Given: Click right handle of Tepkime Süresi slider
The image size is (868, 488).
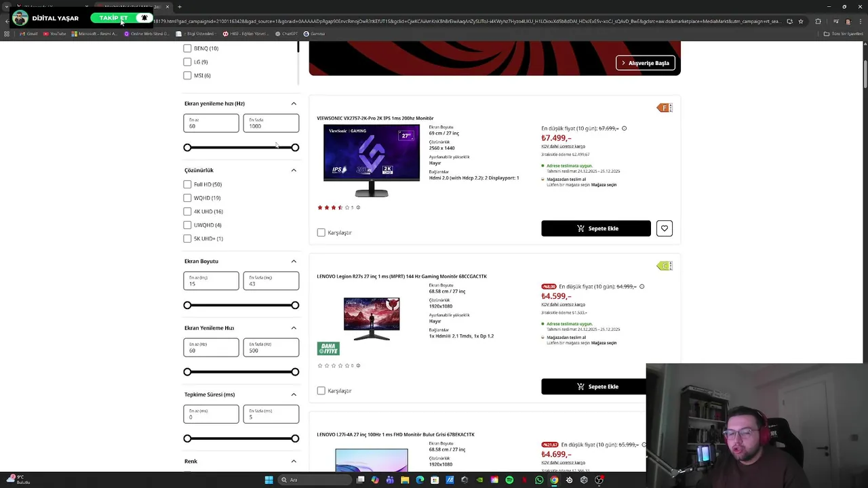Looking at the screenshot, I should point(295,439).
